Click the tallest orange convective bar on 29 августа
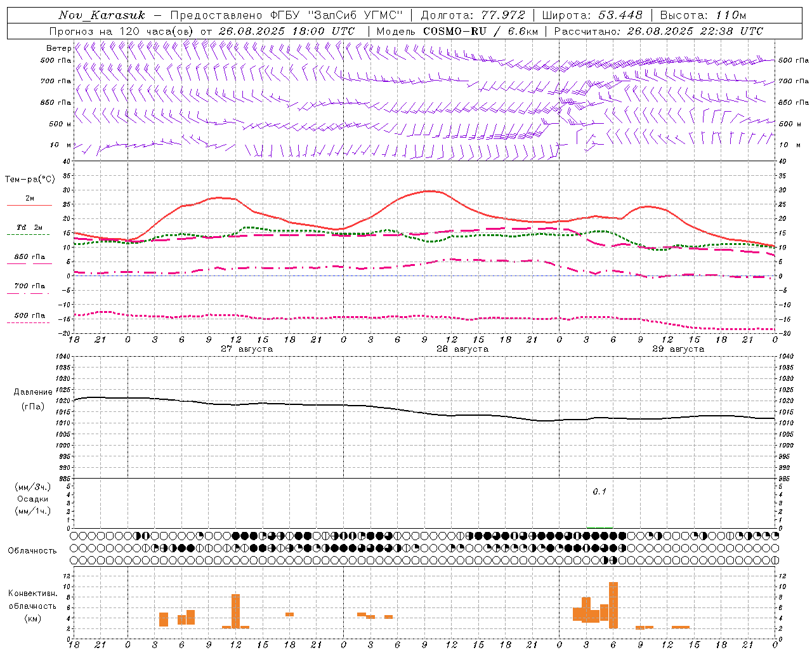Viewport: 812px width, 650px height. coord(613,605)
